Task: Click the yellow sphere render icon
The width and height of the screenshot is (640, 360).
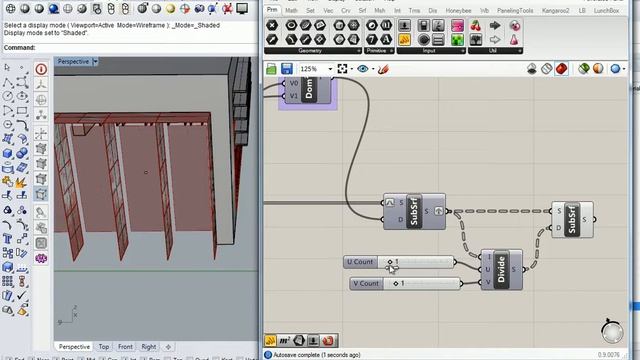Action: pos(170,8)
